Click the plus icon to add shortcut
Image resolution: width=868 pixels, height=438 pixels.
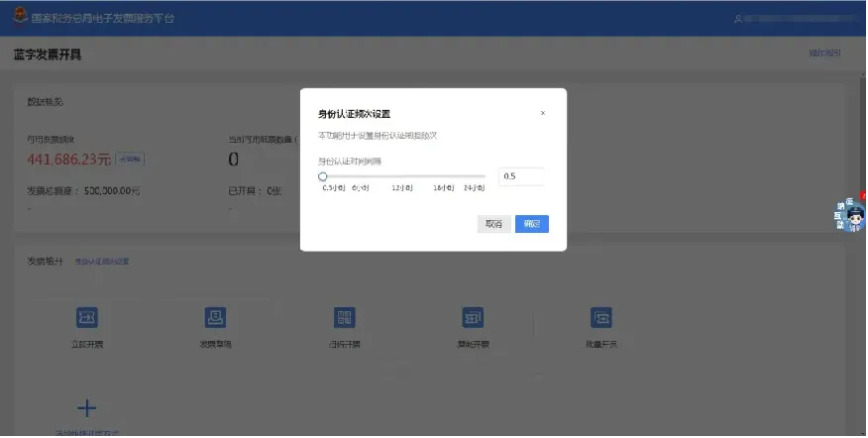pos(87,408)
